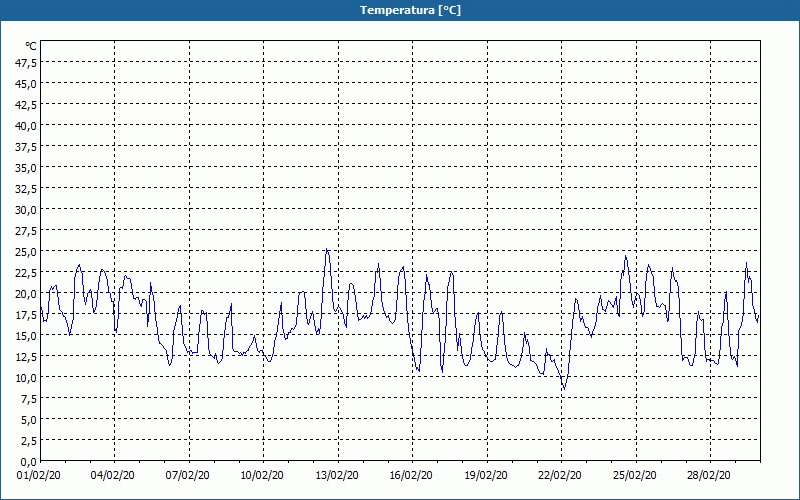Select the 20,0 y-axis label

point(26,294)
